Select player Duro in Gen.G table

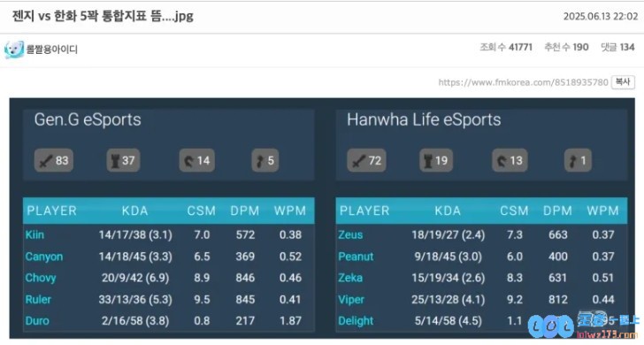click(x=37, y=321)
